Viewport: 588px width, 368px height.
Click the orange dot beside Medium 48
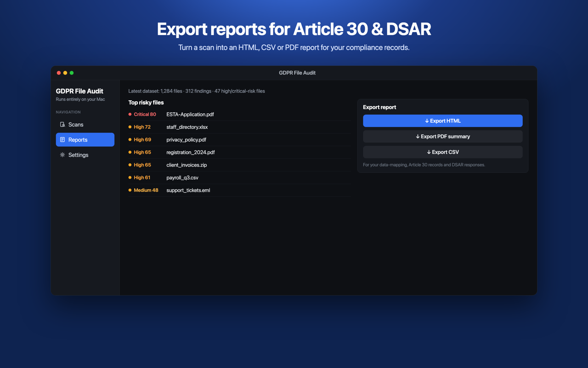click(x=130, y=190)
